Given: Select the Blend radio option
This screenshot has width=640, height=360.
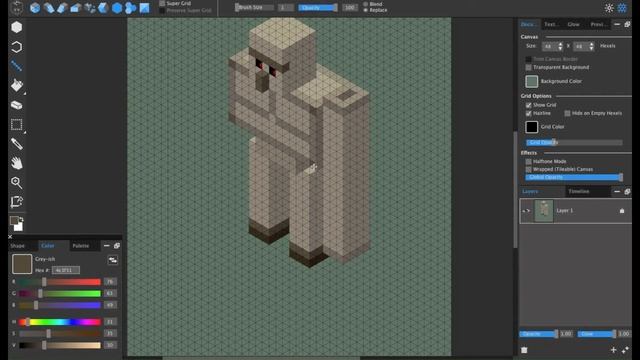Looking at the screenshot, I should tap(365, 4).
